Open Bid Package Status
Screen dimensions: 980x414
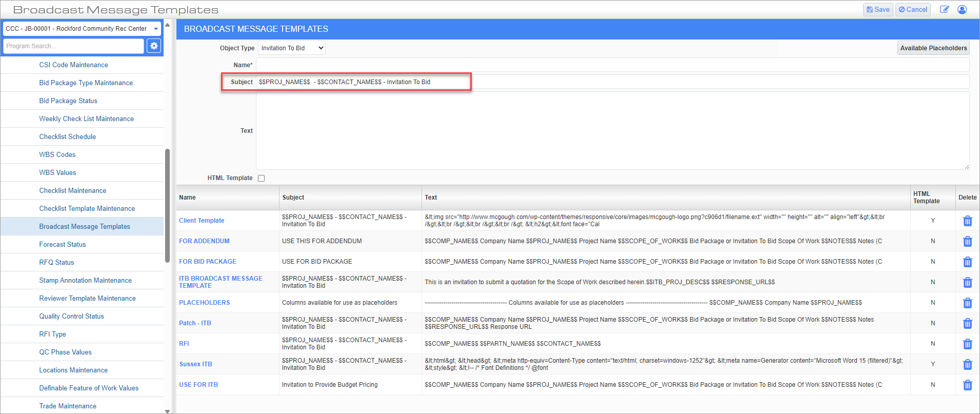pyautogui.click(x=68, y=101)
